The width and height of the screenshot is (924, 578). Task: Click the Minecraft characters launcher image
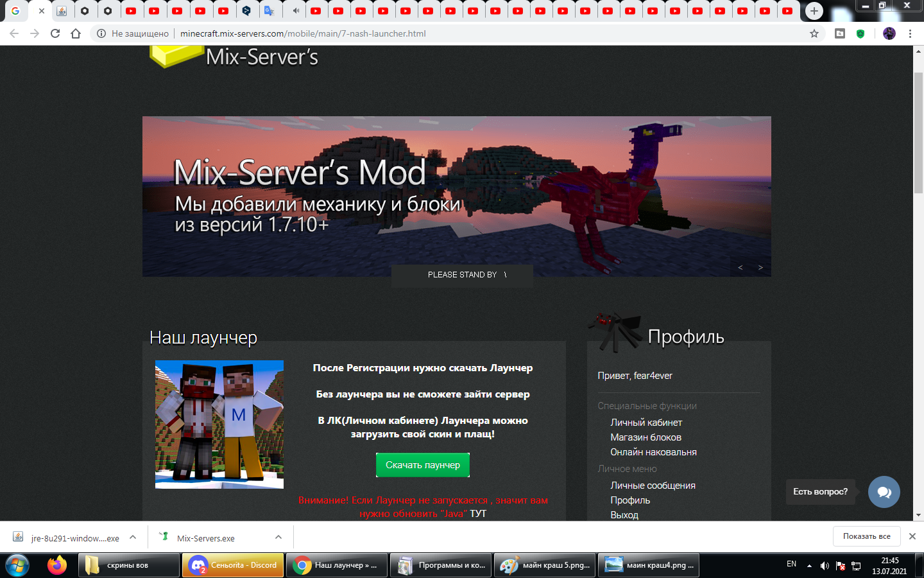[219, 425]
